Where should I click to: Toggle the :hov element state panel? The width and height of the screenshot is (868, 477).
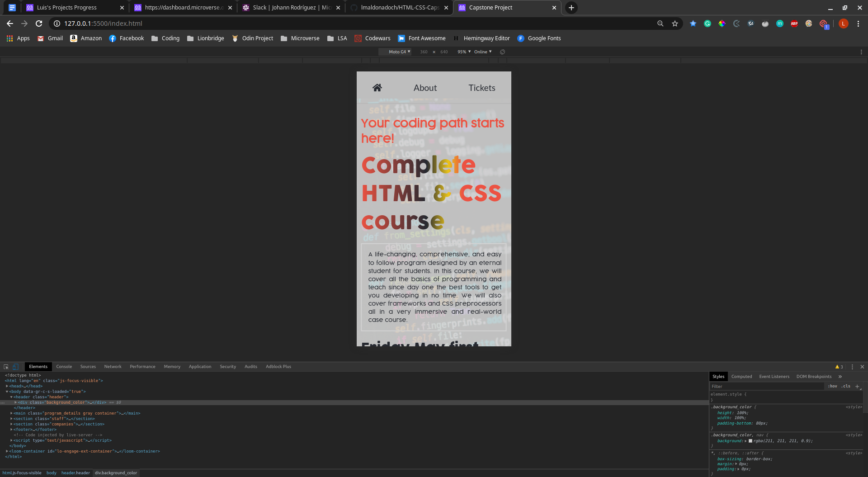832,386
